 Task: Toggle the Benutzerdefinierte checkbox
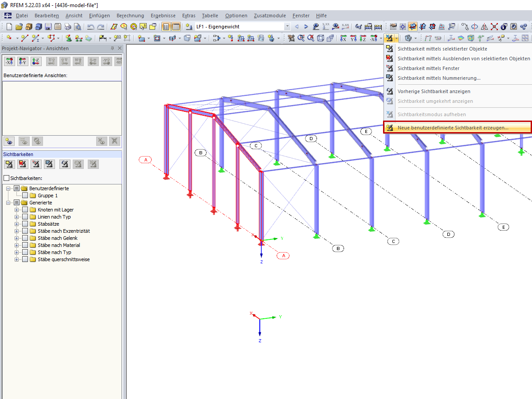17,188
